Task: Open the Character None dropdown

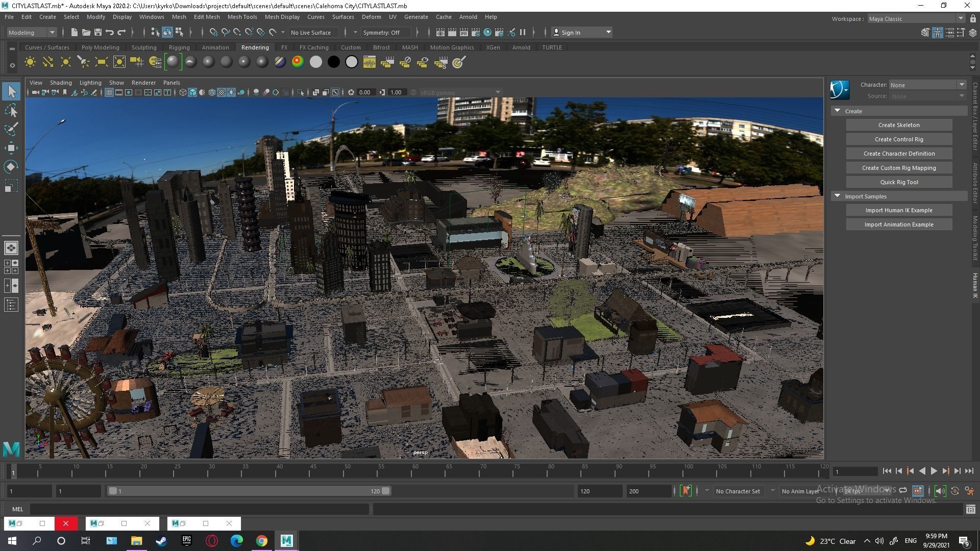Action: tap(927, 85)
